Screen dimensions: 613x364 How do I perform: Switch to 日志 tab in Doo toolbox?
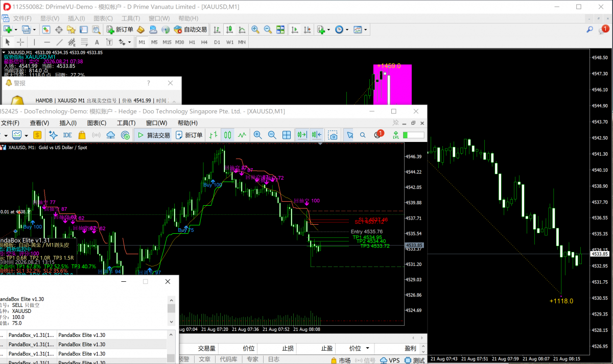click(273, 359)
